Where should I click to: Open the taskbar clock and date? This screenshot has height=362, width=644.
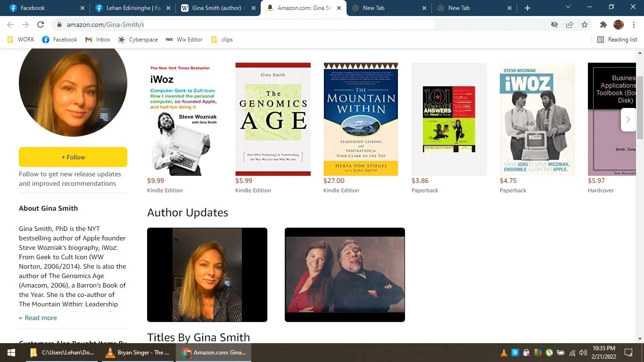(603, 353)
